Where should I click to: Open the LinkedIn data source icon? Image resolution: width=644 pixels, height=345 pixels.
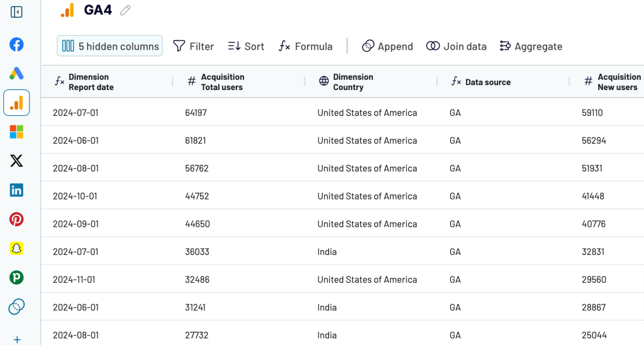coord(16,190)
